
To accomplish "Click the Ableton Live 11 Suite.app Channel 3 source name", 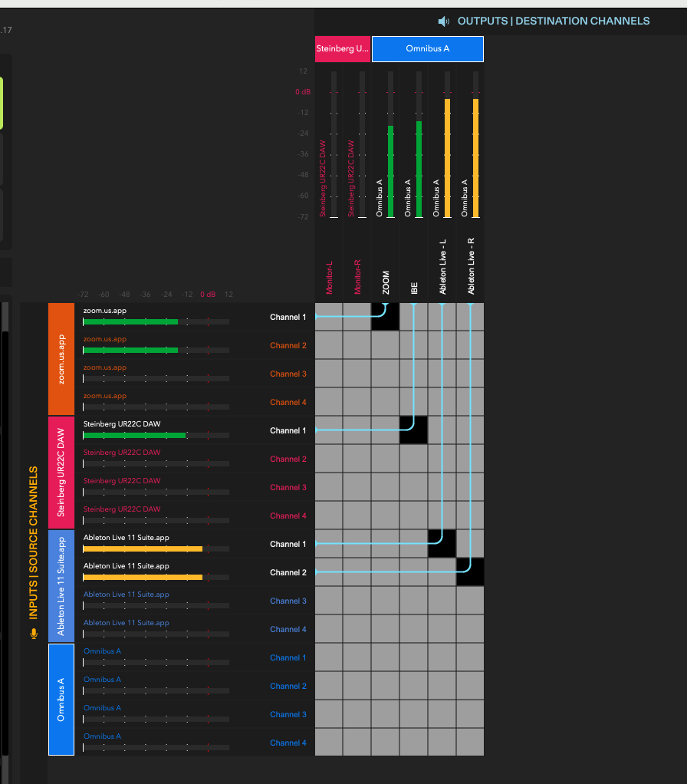I will tap(127, 594).
